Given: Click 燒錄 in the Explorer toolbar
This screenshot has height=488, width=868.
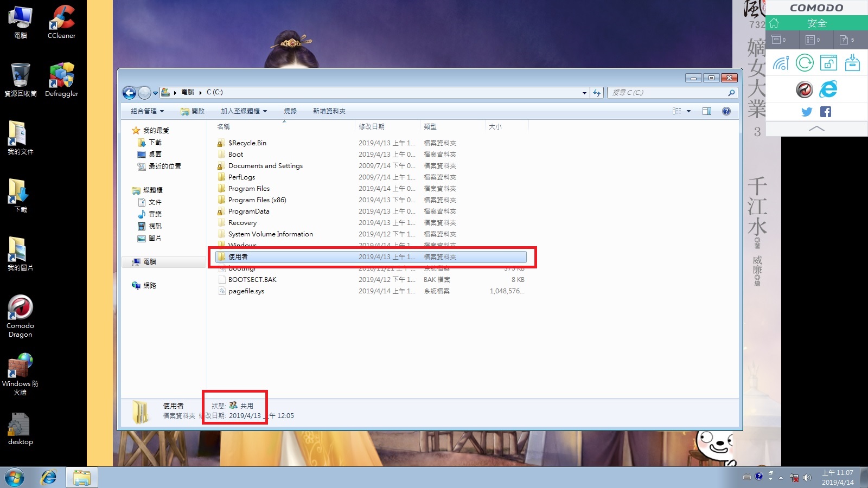Looking at the screenshot, I should [290, 111].
